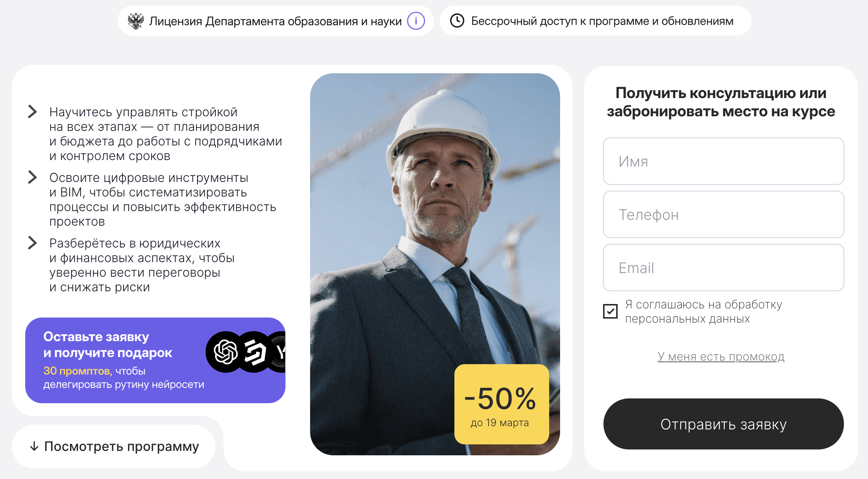Click the ChatGPT logo in purple banner

[x=226, y=352]
